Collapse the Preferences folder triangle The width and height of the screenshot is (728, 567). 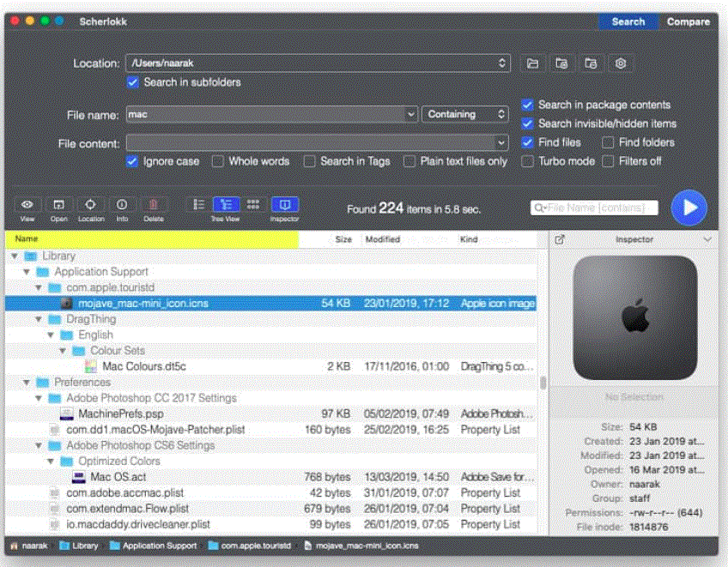[27, 383]
